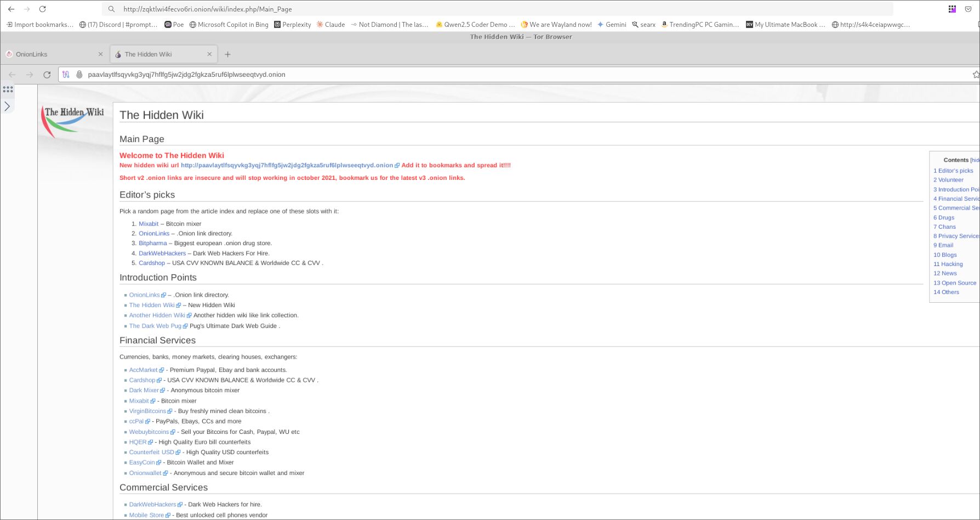Viewport: 980px width, 520px height.
Task: Expand the sidebar with the chevron arrow
Action: 7,106
